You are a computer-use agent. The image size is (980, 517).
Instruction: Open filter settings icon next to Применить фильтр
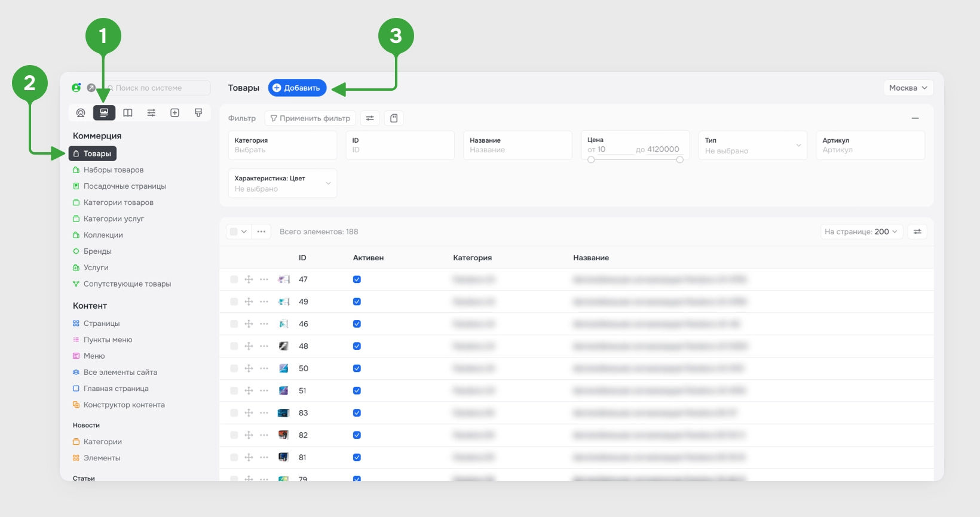(370, 118)
